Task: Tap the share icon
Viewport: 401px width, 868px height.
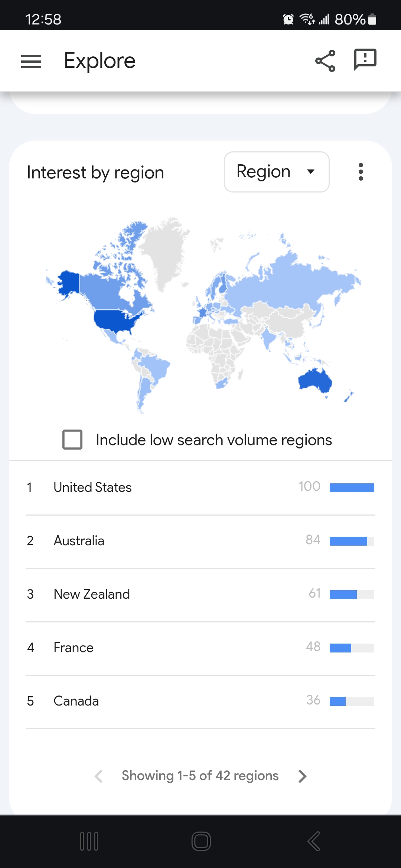Action: [x=325, y=61]
